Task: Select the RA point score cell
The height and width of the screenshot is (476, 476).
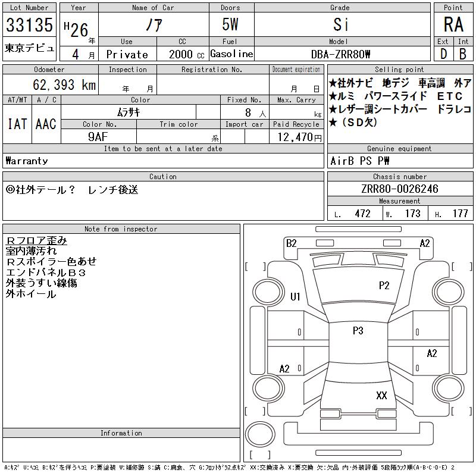Action: pyautogui.click(x=453, y=24)
